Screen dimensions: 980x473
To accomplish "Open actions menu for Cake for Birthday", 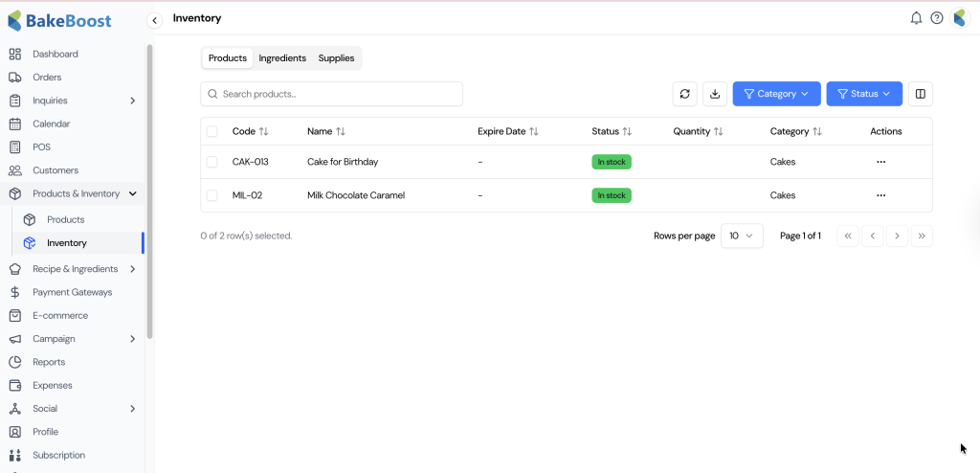I will coord(880,162).
